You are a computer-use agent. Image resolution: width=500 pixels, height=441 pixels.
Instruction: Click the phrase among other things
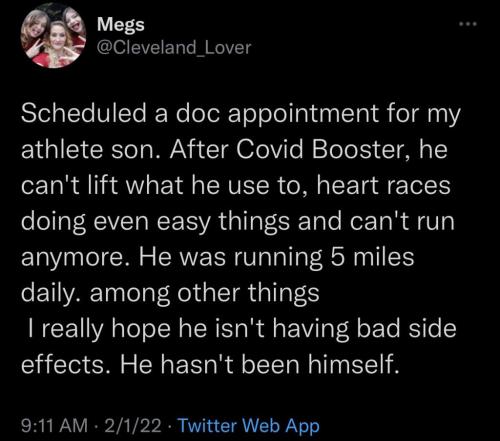tap(204, 293)
